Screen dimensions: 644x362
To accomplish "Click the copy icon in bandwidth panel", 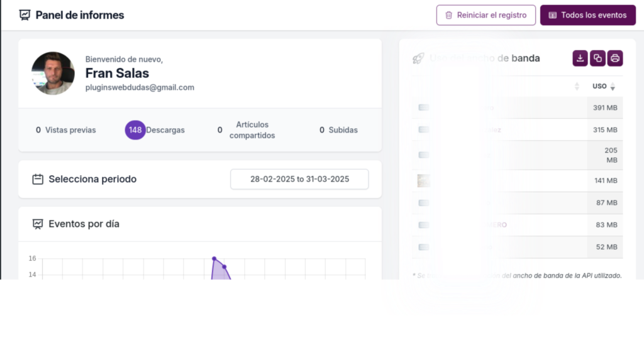I will 597,58.
